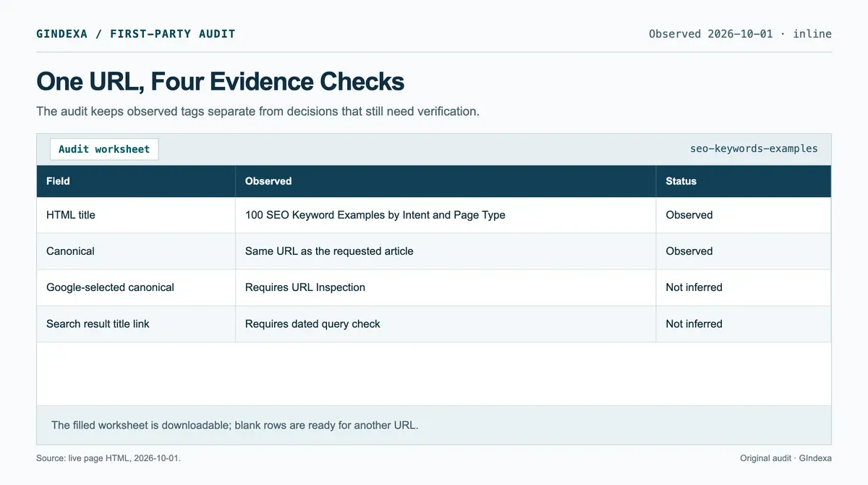This screenshot has height=485, width=868.
Task: Click 'Requires dated query check' cell
Action: point(446,324)
